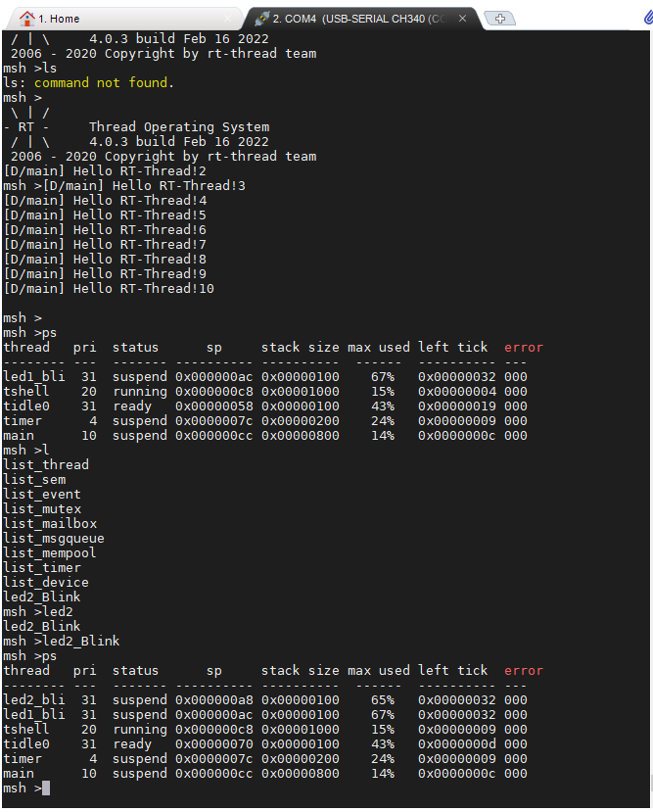This screenshot has width=653, height=812.
Task: Click the yellow 'command not found' text
Action: (104, 83)
